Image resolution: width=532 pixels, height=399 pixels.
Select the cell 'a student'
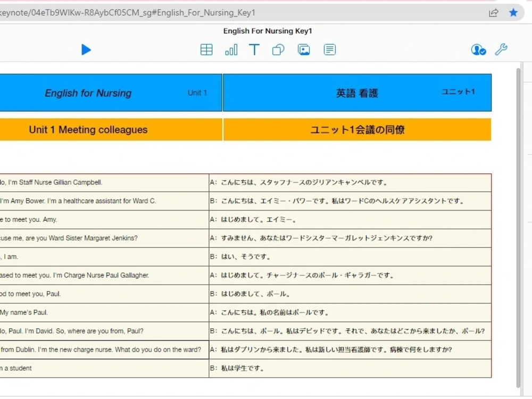(x=104, y=369)
